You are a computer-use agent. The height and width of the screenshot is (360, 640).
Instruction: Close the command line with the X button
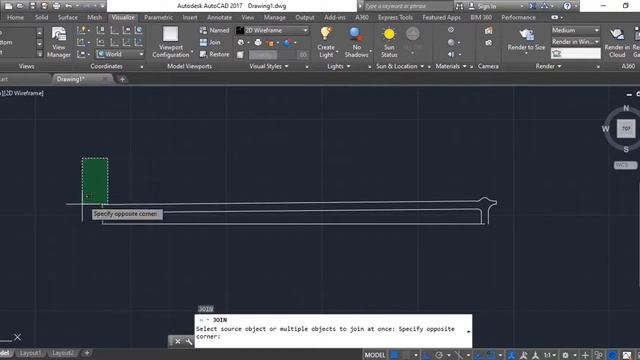point(178,341)
